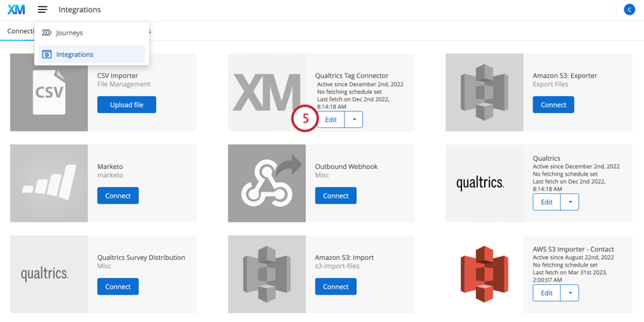
Task: Open the hamburger navigation menu
Action: coord(42,9)
